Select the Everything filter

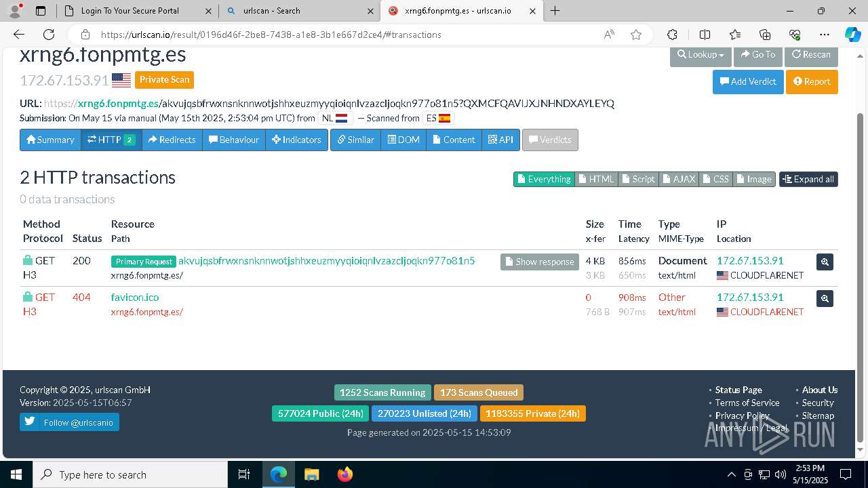coord(544,179)
